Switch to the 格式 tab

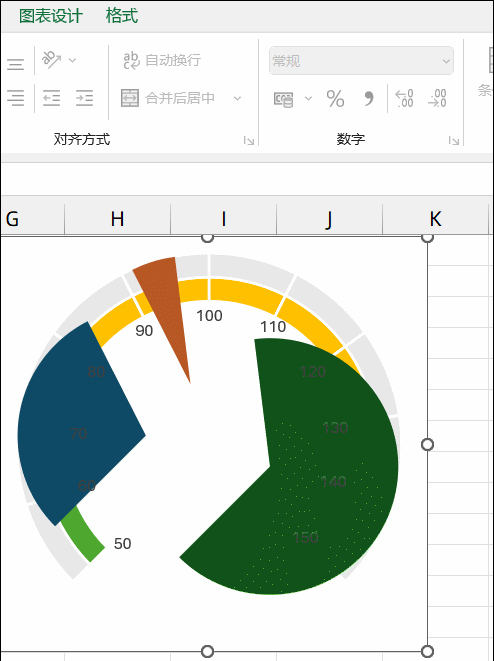(122, 16)
